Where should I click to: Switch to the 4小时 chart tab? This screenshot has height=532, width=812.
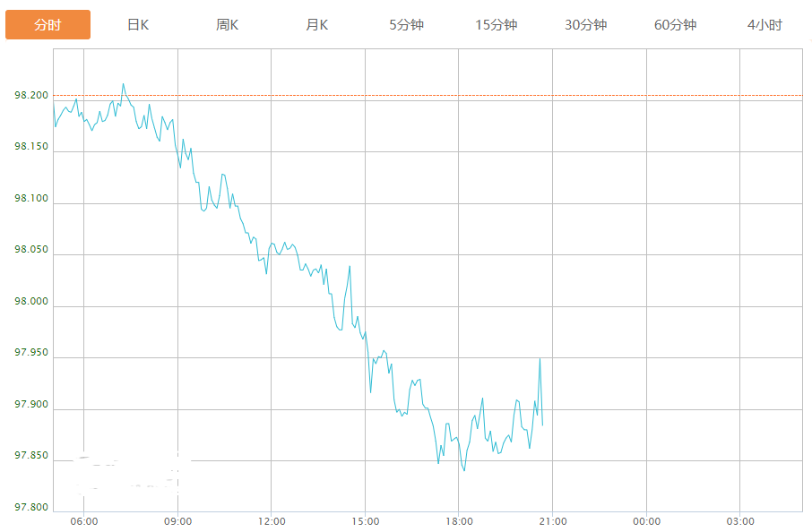pyautogui.click(x=764, y=25)
